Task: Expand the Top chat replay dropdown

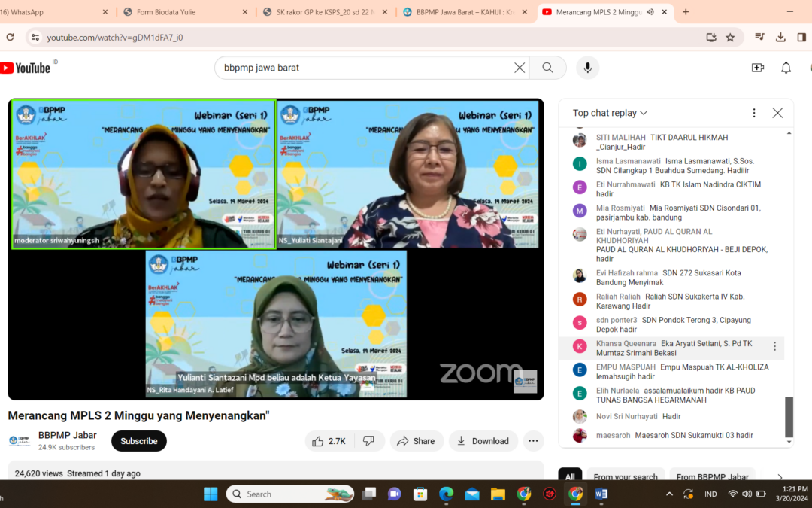Action: pos(610,113)
